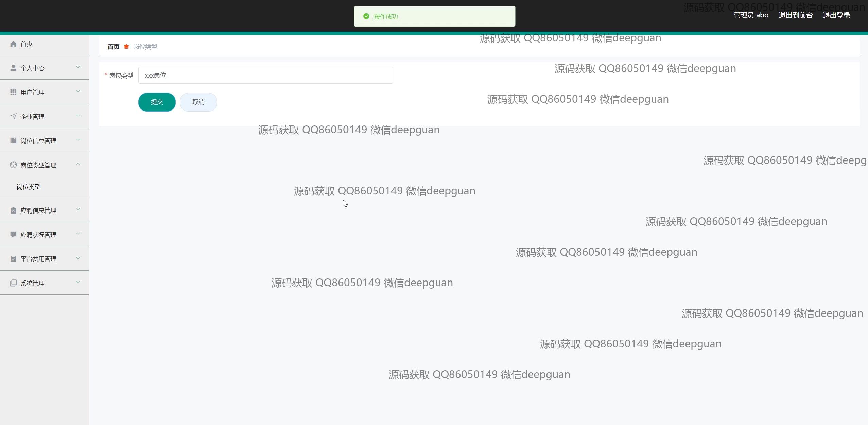Screen dimensions: 868x425
Task: Collapse the 岗位类型管理 menu chevron
Action: tap(78, 164)
